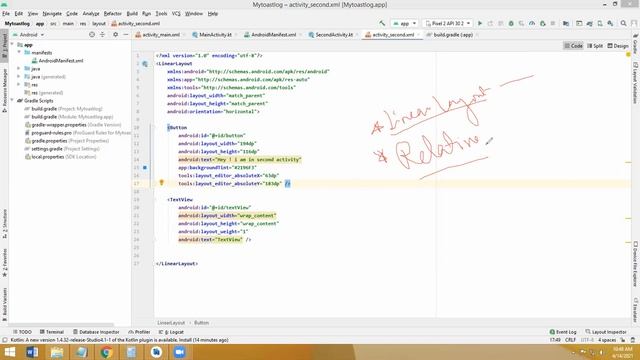
Task: Open the Profile app gauge icon
Action: click(x=532, y=24)
